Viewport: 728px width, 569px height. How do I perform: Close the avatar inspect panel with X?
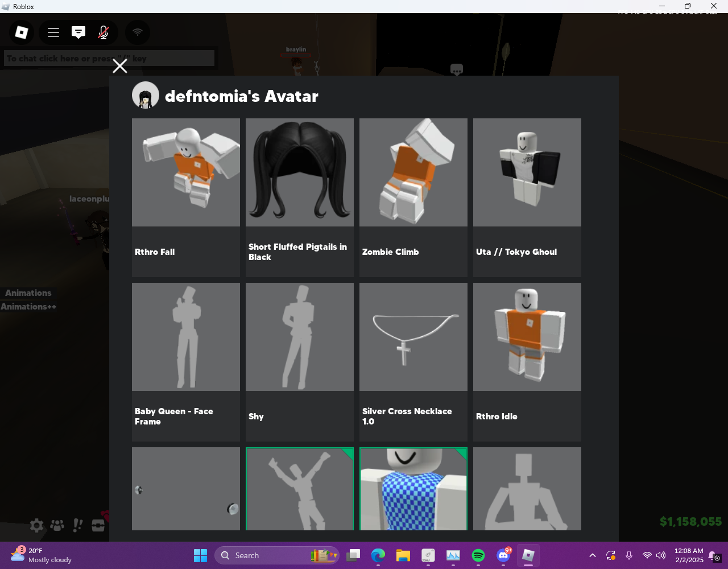click(x=120, y=66)
